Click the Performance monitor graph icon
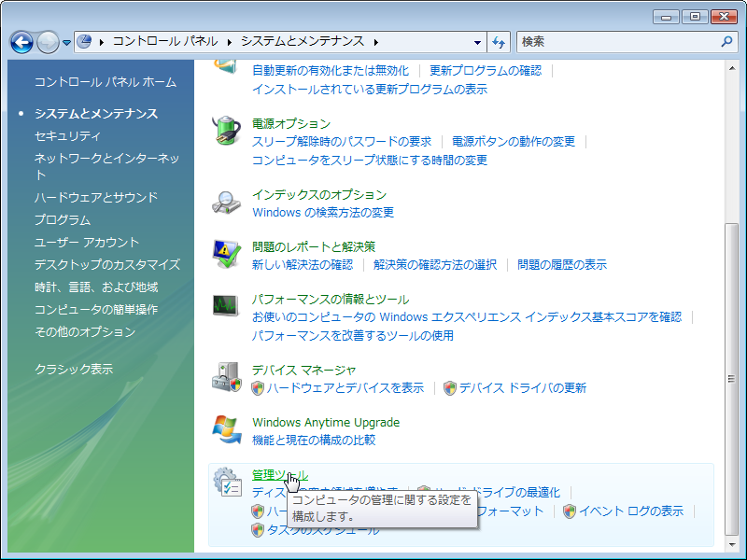Viewport: 747px width, 560px height. tap(226, 305)
